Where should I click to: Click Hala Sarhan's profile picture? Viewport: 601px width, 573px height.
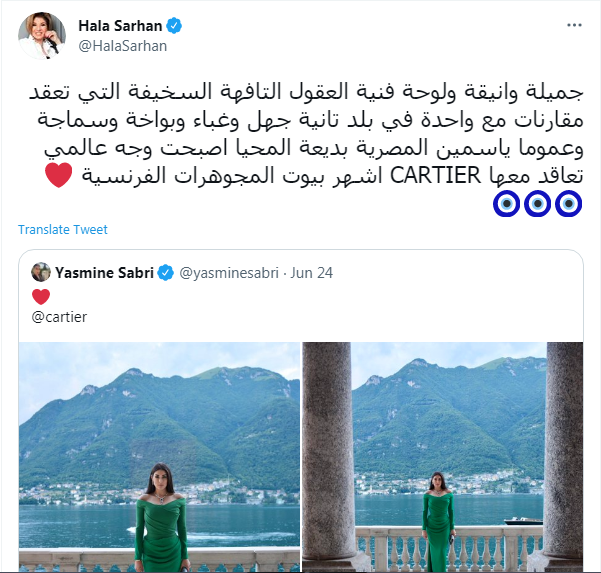point(42,36)
